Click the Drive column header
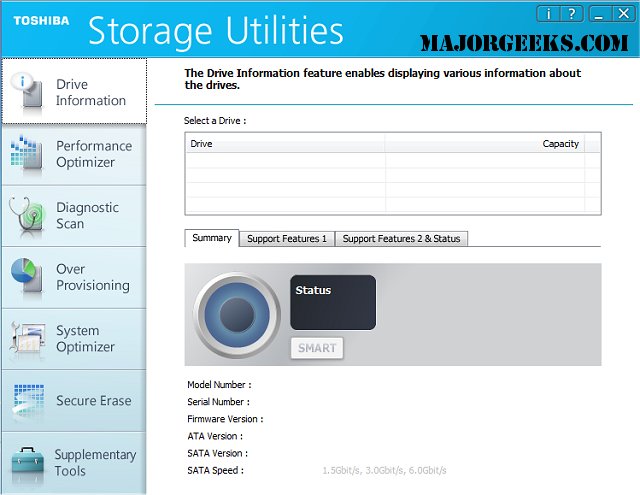The image size is (640, 495). pos(285,144)
